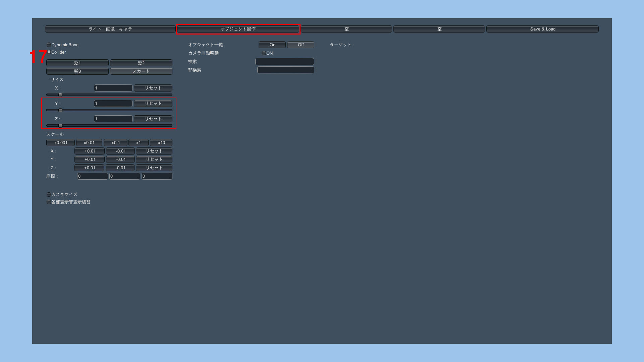Open the Save & Load tab
The image size is (644, 362).
click(542, 29)
